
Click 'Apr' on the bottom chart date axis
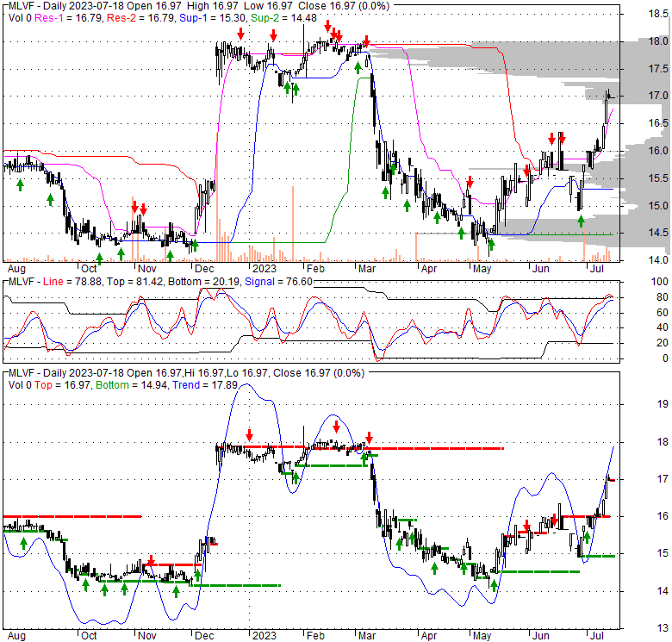(428, 636)
